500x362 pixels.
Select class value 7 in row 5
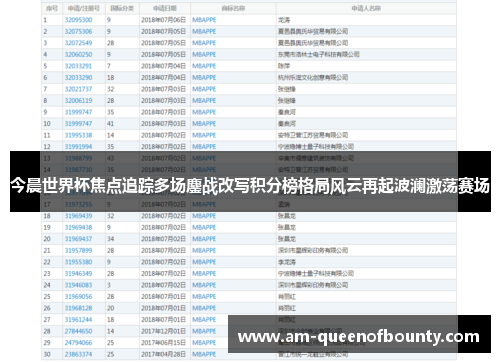click(x=109, y=66)
